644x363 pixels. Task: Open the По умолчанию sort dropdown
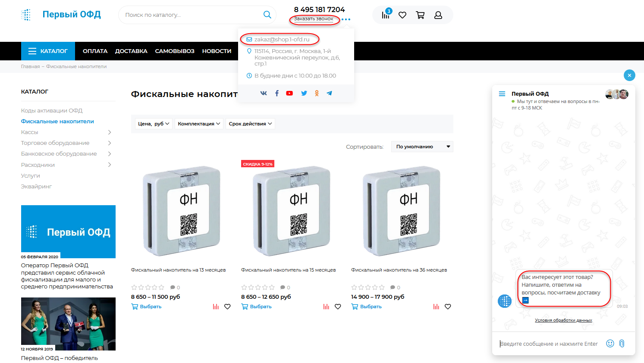click(x=422, y=147)
